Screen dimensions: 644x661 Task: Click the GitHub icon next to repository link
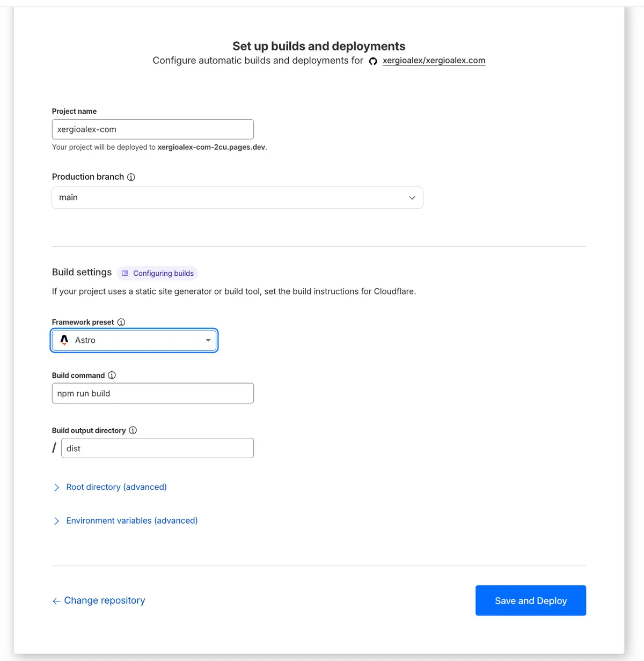coord(373,61)
